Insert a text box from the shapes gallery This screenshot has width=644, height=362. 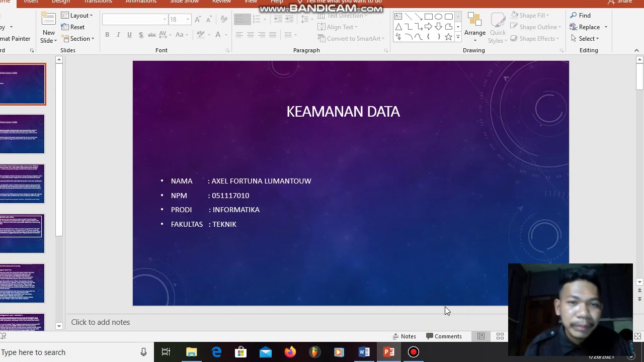[398, 17]
